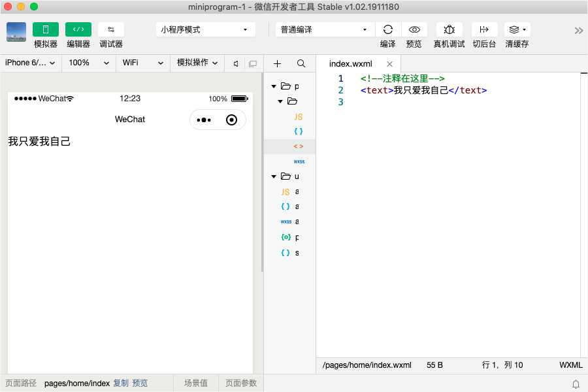Click the user avatar thumbnail
Screen dimensions: 588x392
click(x=16, y=32)
